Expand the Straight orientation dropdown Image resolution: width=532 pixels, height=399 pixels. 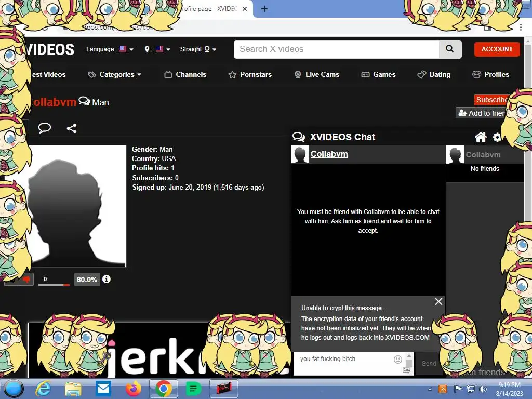pyautogui.click(x=198, y=49)
